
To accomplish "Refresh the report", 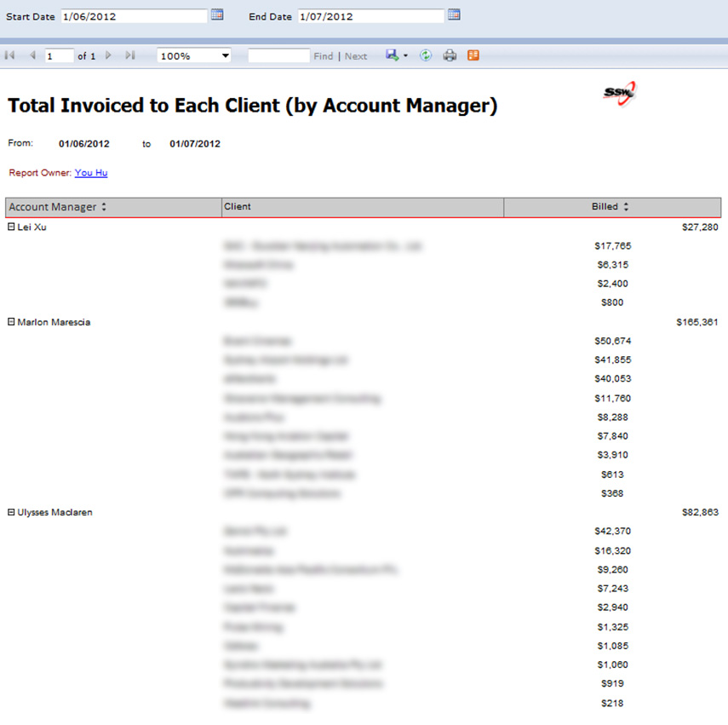I will pyautogui.click(x=426, y=55).
